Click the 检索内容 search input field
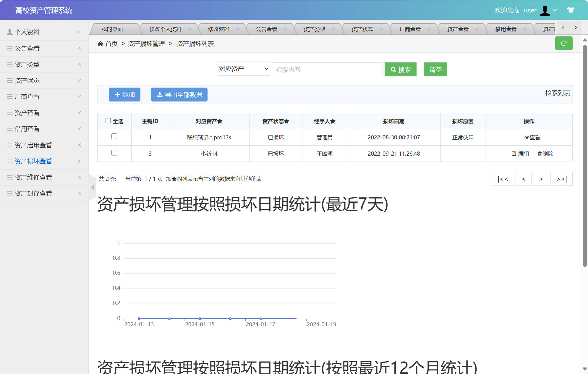The image size is (588, 374). pos(327,69)
